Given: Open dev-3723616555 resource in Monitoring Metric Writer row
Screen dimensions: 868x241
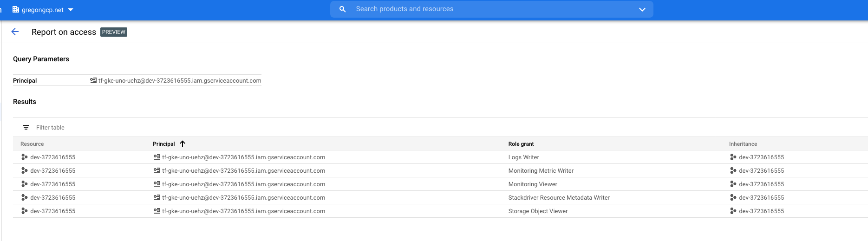Looking at the screenshot, I should point(53,171).
